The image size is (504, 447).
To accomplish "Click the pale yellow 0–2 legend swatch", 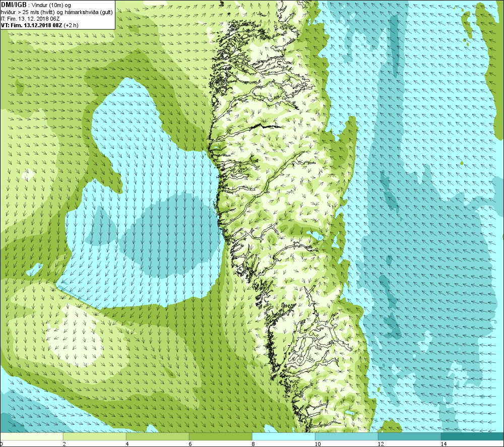I will (31, 436).
